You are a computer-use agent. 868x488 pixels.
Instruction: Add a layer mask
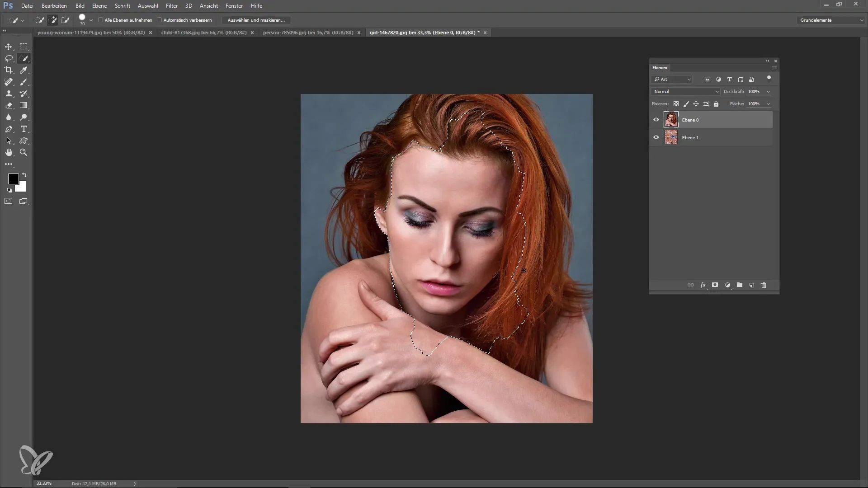(715, 285)
